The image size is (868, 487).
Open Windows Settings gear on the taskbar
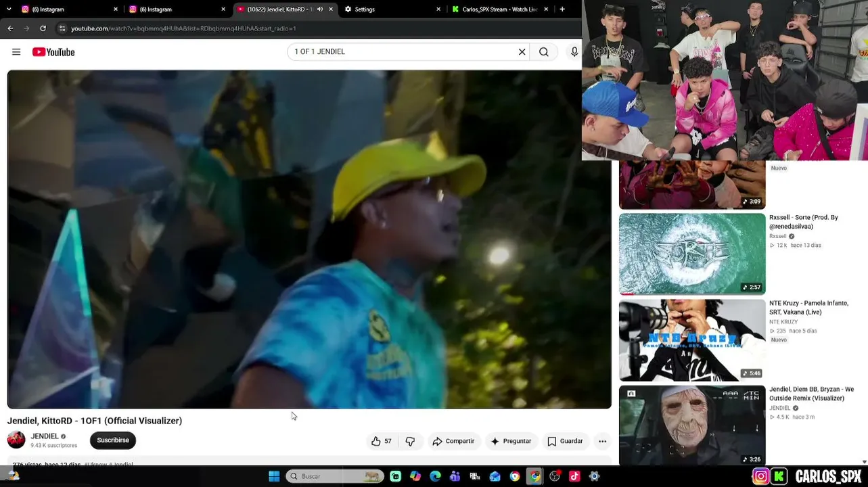pyautogui.click(x=594, y=476)
